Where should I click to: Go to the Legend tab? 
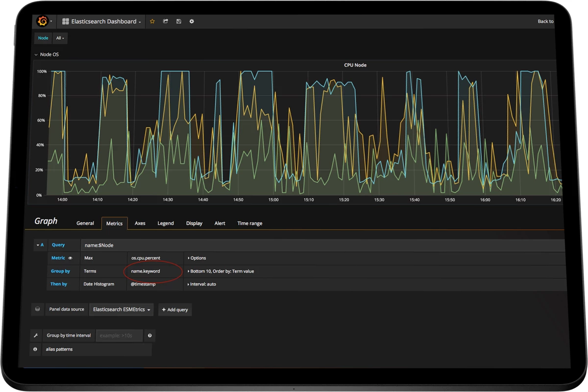pos(166,223)
